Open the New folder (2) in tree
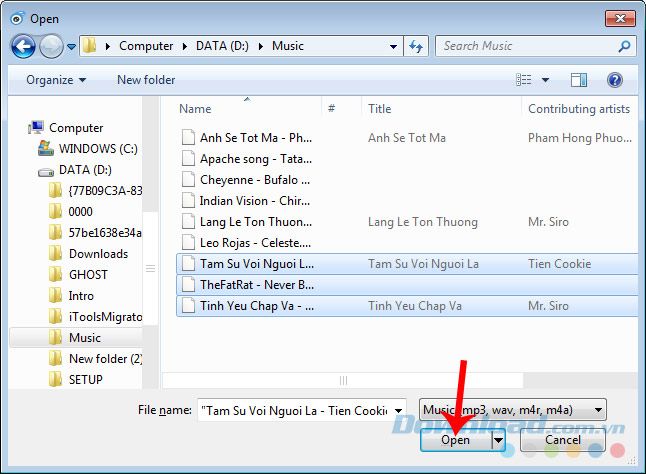Image resolution: width=646 pixels, height=474 pixels. pyautogui.click(x=105, y=359)
